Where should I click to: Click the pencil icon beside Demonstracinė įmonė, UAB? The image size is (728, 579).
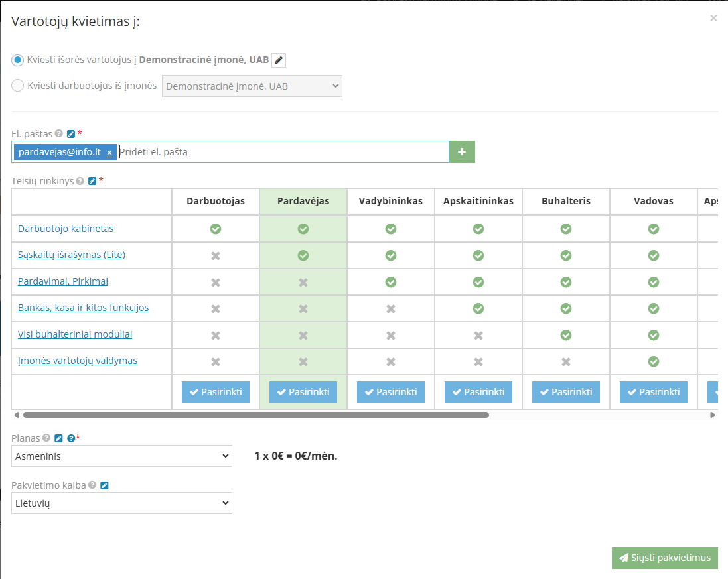point(279,60)
